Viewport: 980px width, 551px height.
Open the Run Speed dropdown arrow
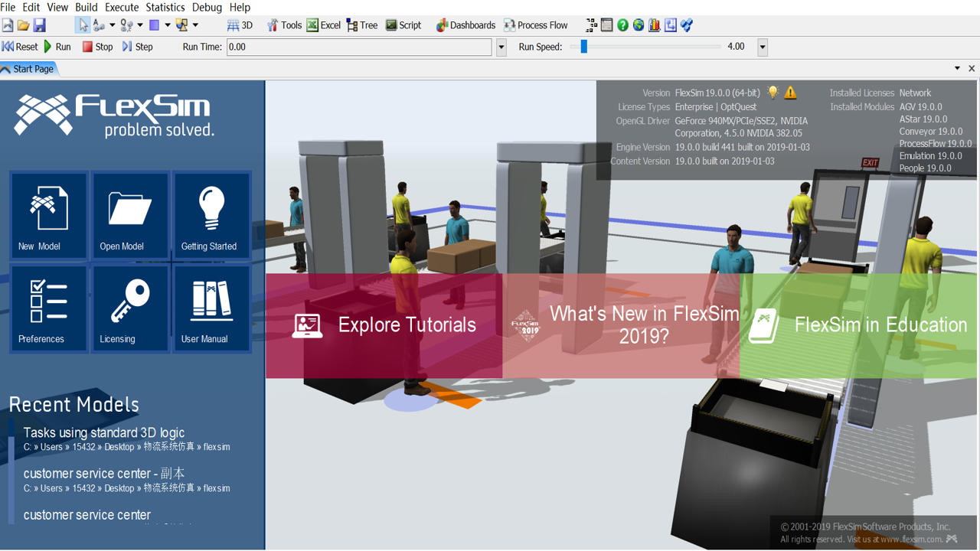click(763, 47)
